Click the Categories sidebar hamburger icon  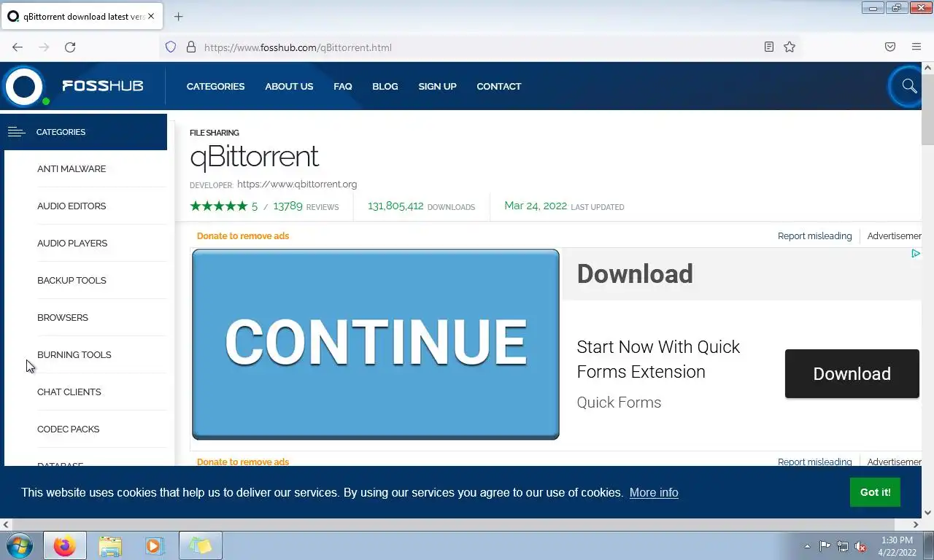point(16,132)
